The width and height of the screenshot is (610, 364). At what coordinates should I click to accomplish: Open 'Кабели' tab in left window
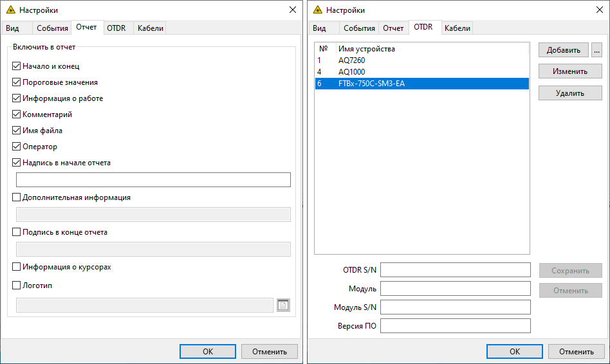click(x=150, y=28)
